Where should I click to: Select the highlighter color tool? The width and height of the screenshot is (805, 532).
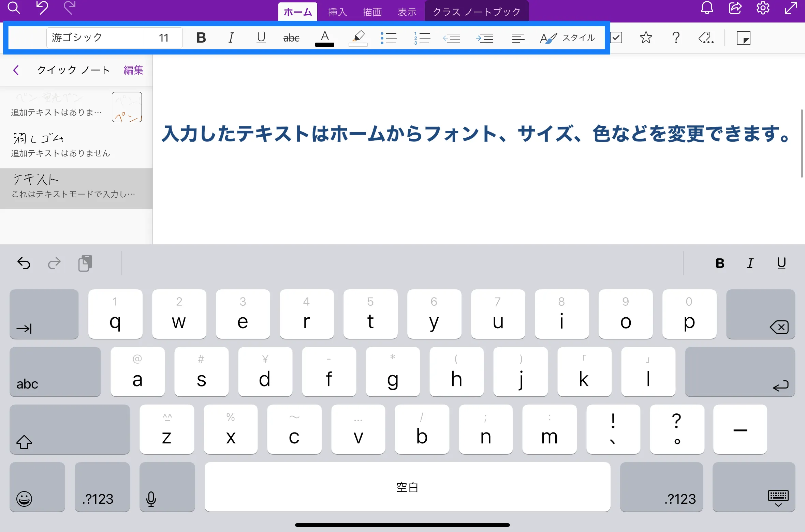tap(358, 37)
